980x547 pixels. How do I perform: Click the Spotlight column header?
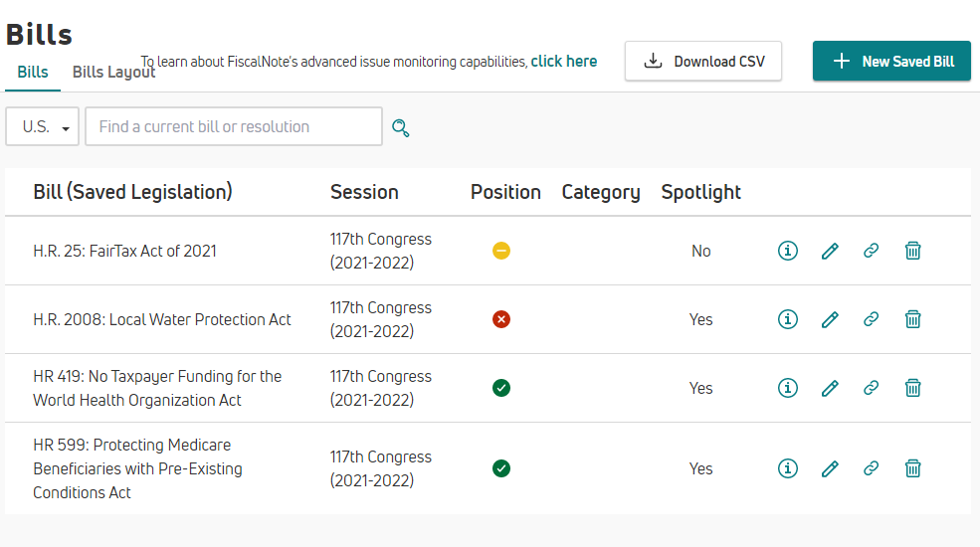(x=701, y=192)
